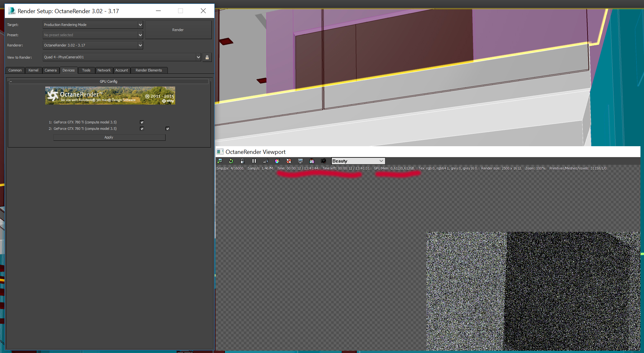Click the white balance color picker icon

277,161
